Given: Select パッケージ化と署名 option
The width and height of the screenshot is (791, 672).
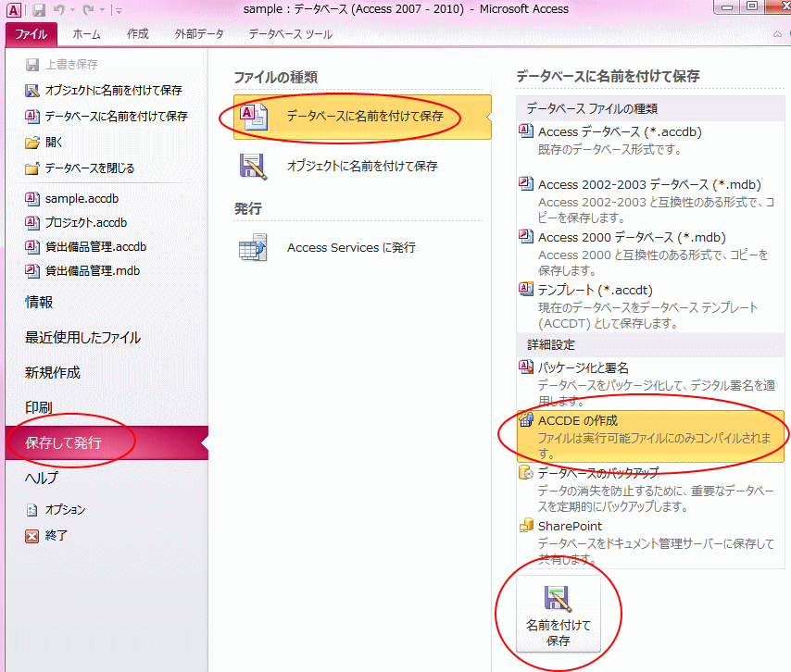Looking at the screenshot, I should [x=650, y=383].
